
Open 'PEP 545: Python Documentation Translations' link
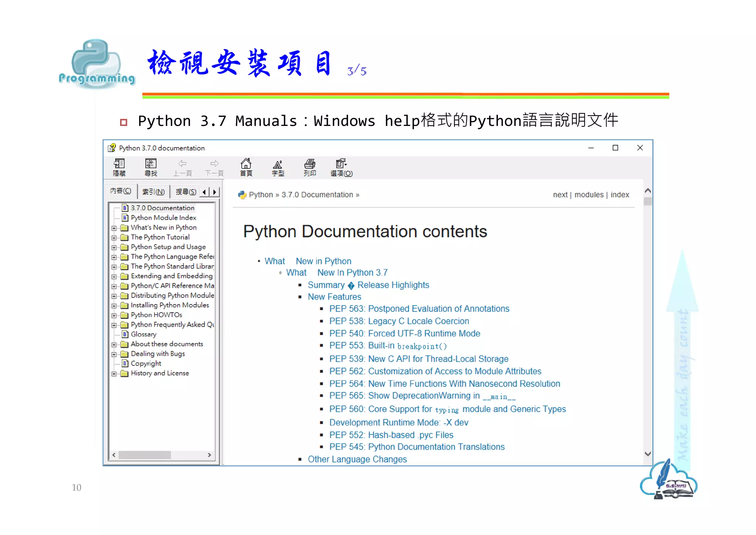[x=417, y=447]
